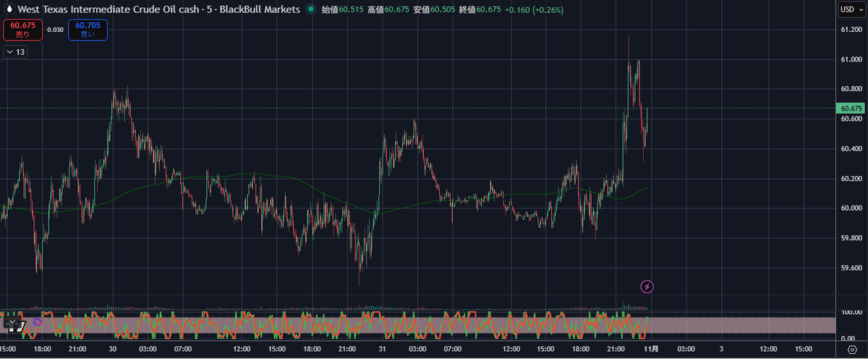Click the green market status indicator

tap(310, 10)
